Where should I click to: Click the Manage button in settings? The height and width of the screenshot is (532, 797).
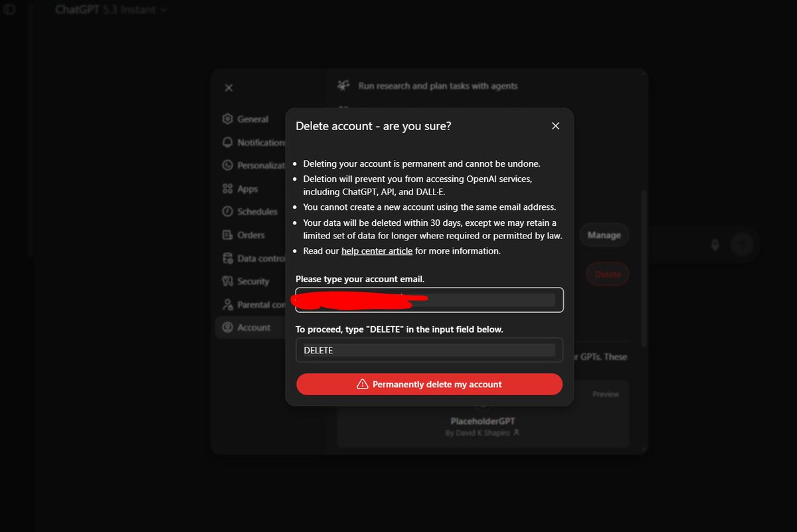coord(604,235)
